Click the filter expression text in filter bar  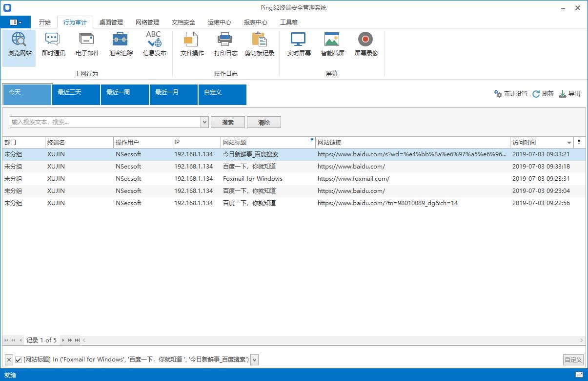tap(136, 360)
